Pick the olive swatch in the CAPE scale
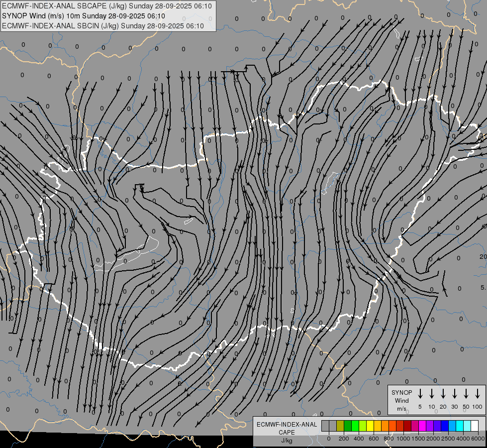 coord(340,426)
